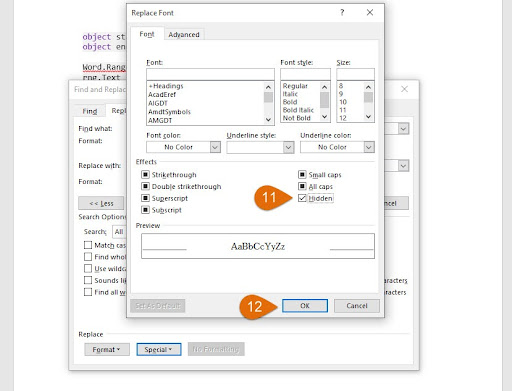The width and height of the screenshot is (512, 391).
Task: Click the help question mark in Replace Font
Action: [342, 13]
